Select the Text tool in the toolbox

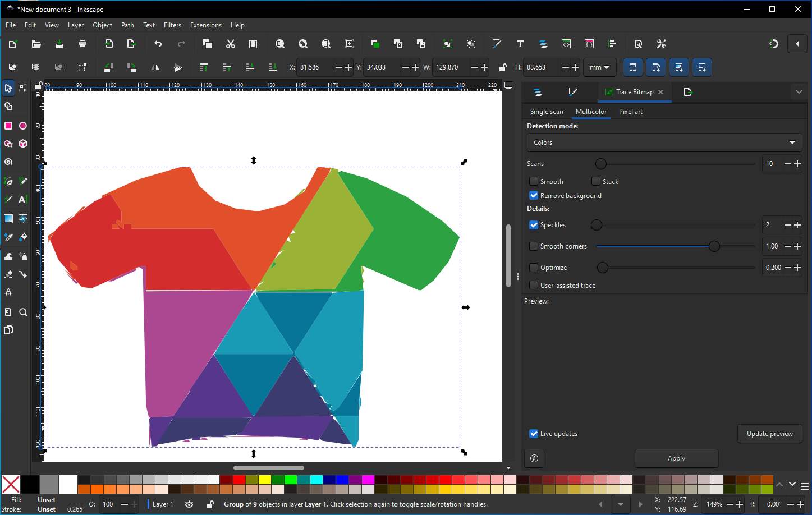22,200
